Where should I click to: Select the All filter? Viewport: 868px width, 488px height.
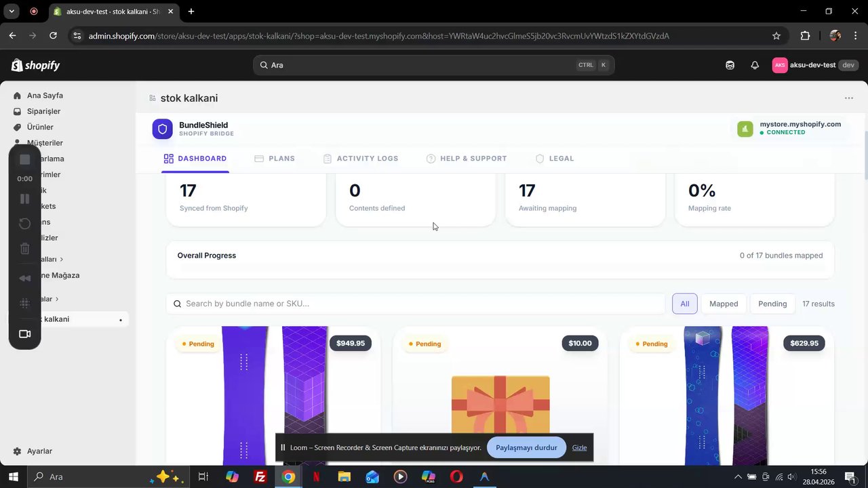[685, 304]
